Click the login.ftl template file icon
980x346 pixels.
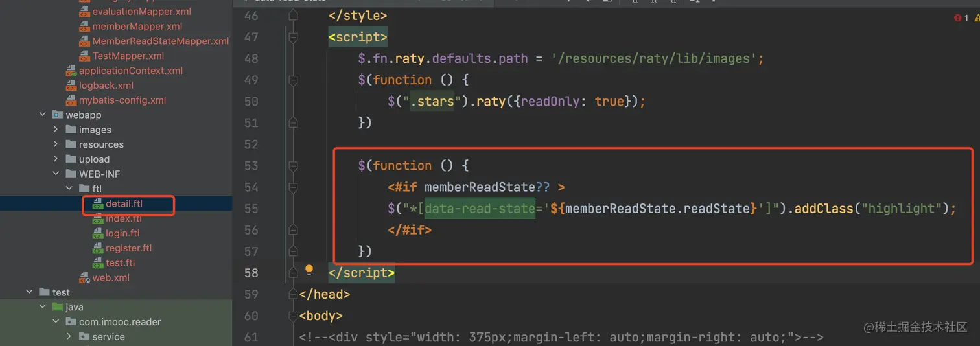click(97, 233)
